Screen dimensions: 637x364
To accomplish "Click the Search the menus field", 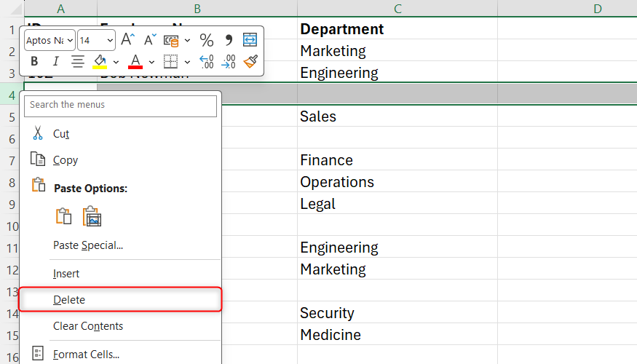I will tap(120, 106).
